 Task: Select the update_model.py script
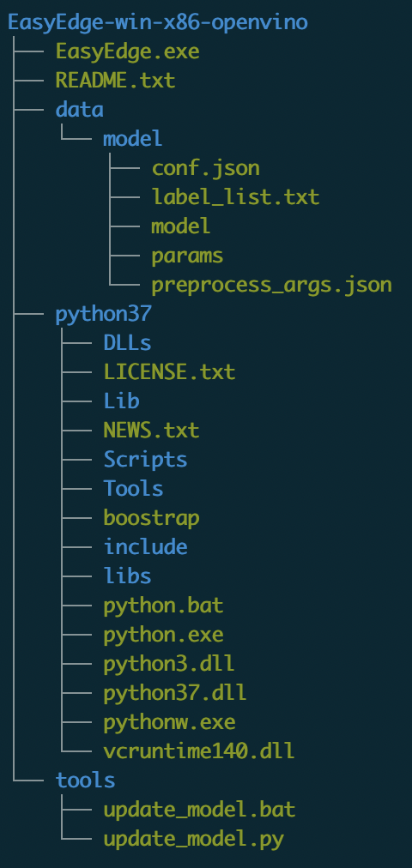[x=193, y=839]
